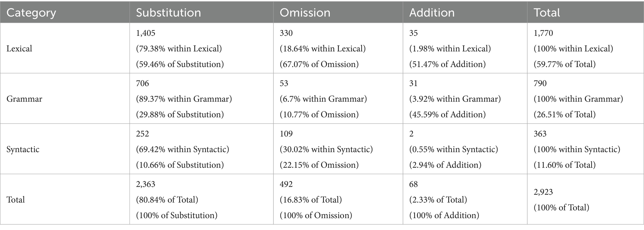The height and width of the screenshot is (230, 644).
Task: Click the Lexical substitution count 1,405
Action: [145, 33]
